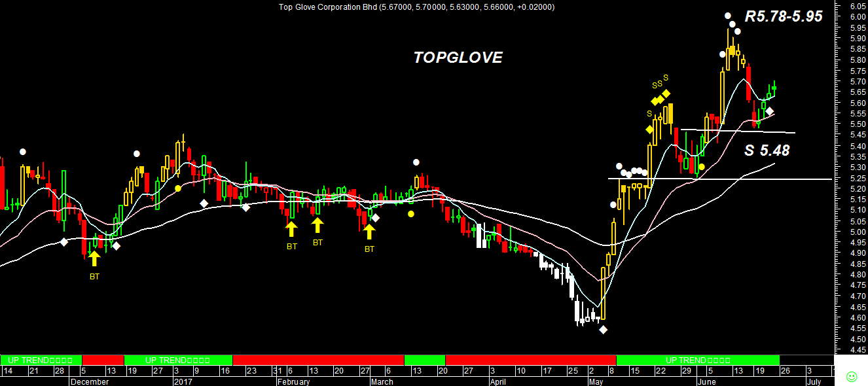This screenshot has width=868, height=386.
Task: Click the short white line above S 5.48
Action: point(738,131)
